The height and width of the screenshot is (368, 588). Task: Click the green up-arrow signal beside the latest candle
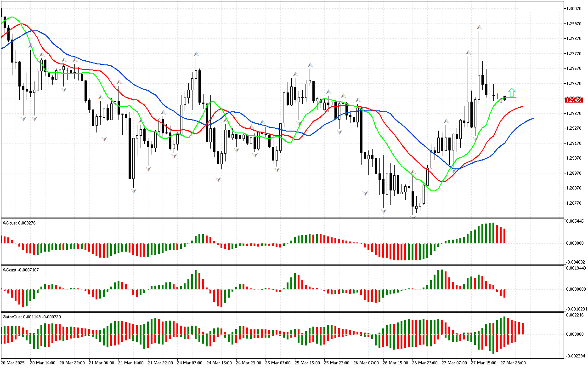[x=512, y=92]
